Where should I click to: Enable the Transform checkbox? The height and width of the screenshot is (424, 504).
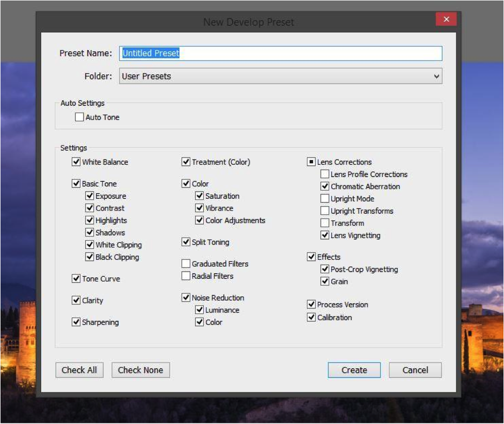tap(325, 223)
